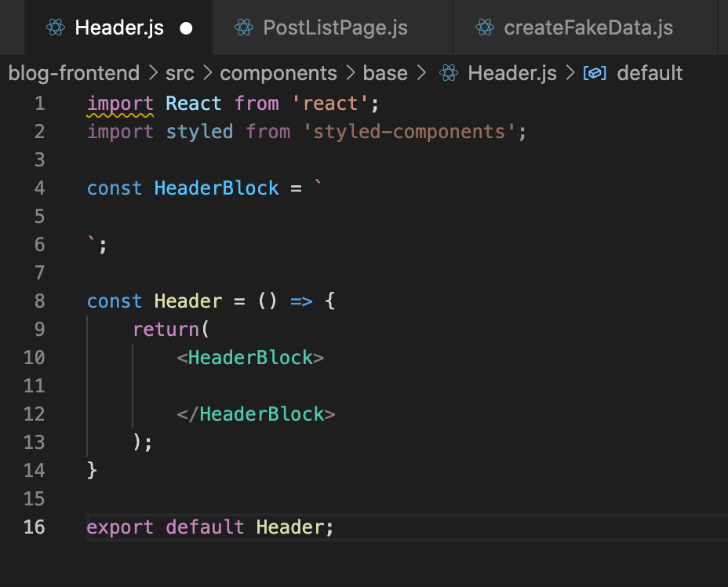The image size is (728, 587).
Task: Click export keyword on line 16
Action: point(120,527)
